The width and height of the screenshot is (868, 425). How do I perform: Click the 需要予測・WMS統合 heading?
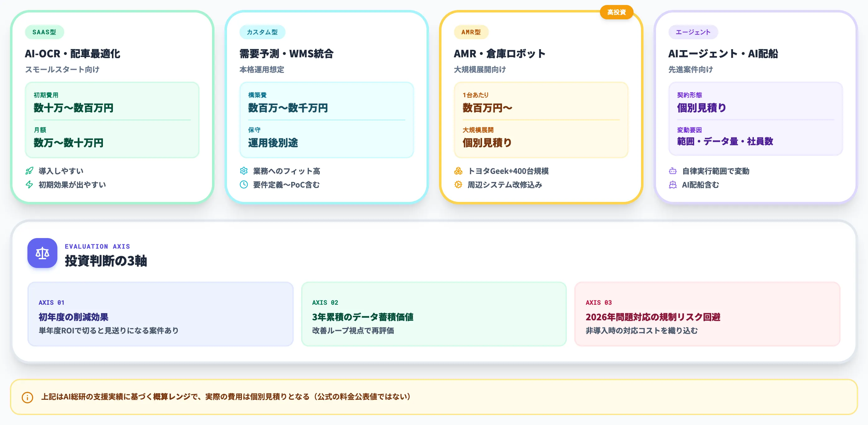tap(287, 54)
